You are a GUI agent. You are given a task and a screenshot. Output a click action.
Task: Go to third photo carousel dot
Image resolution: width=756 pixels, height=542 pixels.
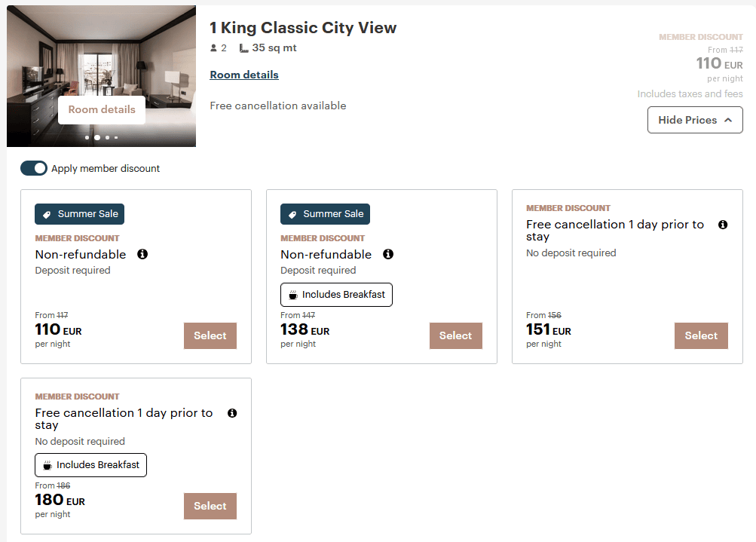pos(107,138)
